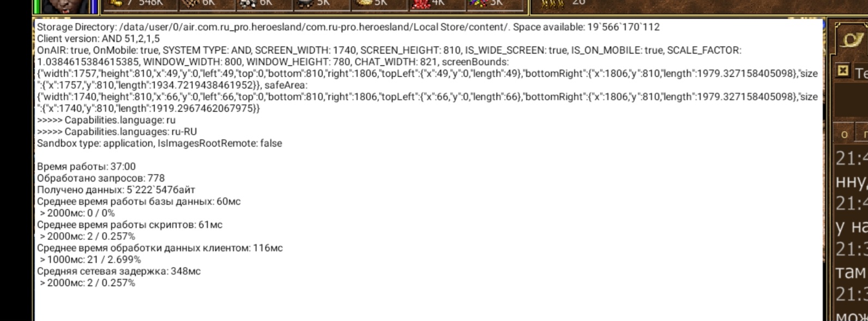Switch to the 'о' chat tab
This screenshot has width=868, height=321.
[x=845, y=134]
